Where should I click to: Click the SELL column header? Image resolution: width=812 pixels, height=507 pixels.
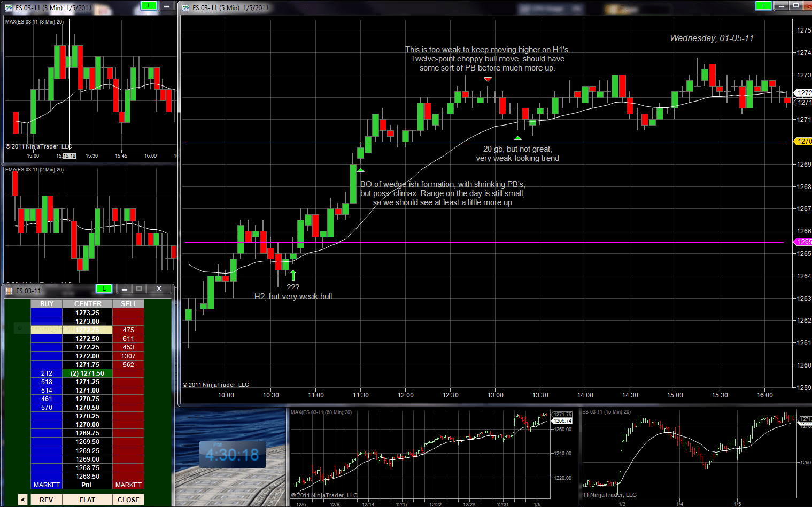(128, 303)
